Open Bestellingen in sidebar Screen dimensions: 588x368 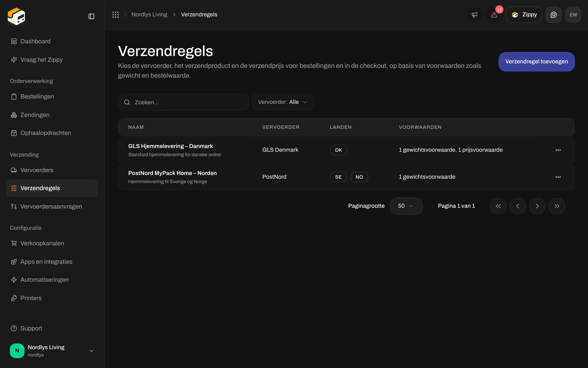coord(52,97)
